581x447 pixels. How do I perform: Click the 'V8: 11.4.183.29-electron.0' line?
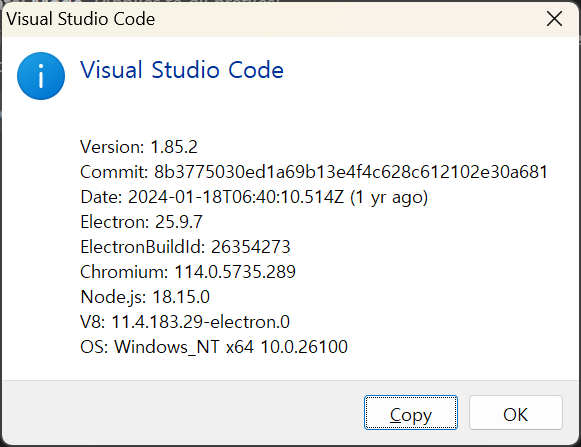click(x=185, y=322)
